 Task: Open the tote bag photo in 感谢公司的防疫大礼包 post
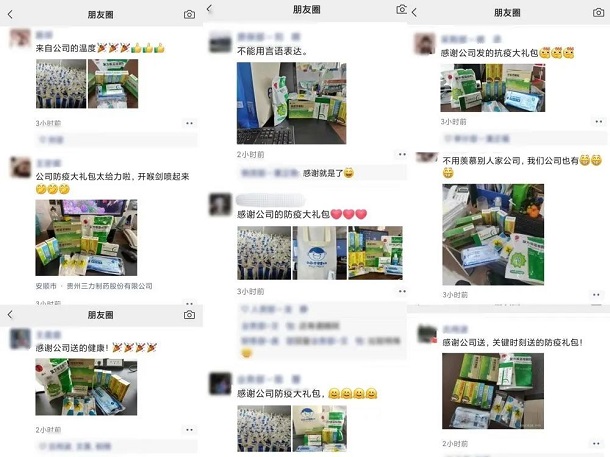click(x=319, y=253)
